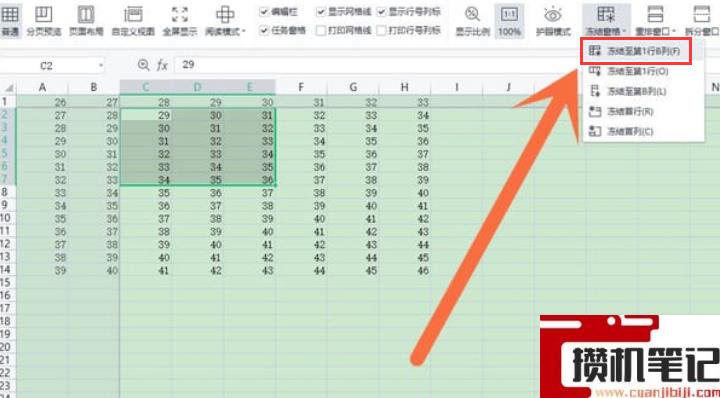Click cell B14 containing 40
Screen dimensions: 720x398
[94, 270]
